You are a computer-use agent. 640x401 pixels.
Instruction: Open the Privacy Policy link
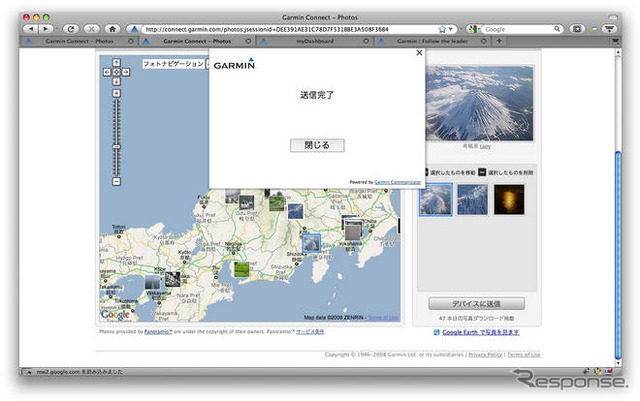485,354
